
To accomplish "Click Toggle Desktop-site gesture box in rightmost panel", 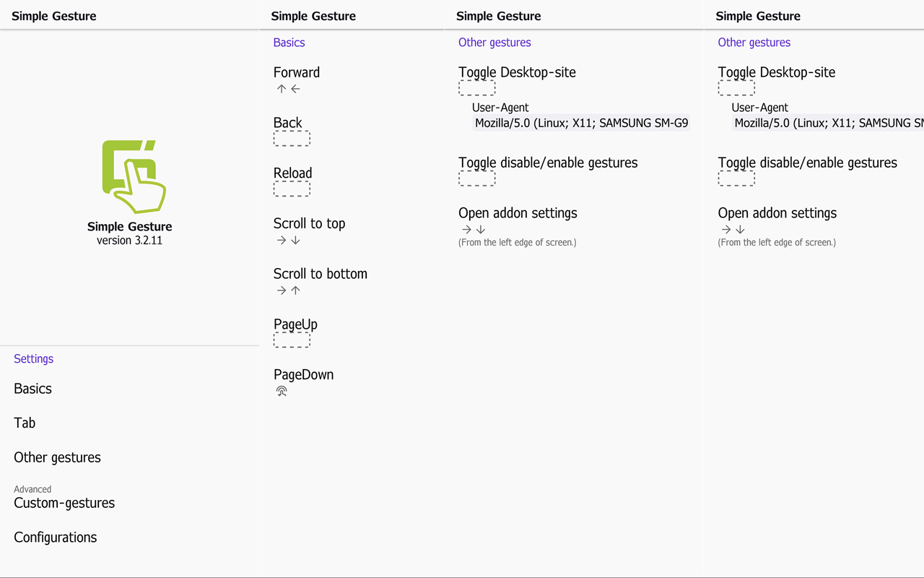I will 736,88.
